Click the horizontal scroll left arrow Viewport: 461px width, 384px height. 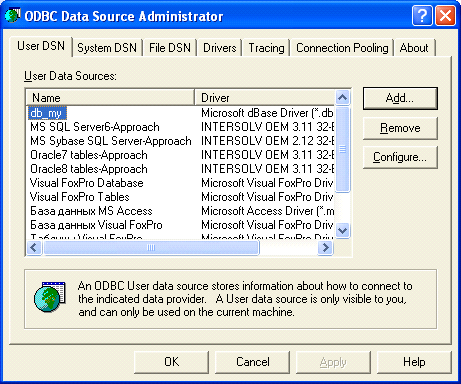(x=34, y=247)
